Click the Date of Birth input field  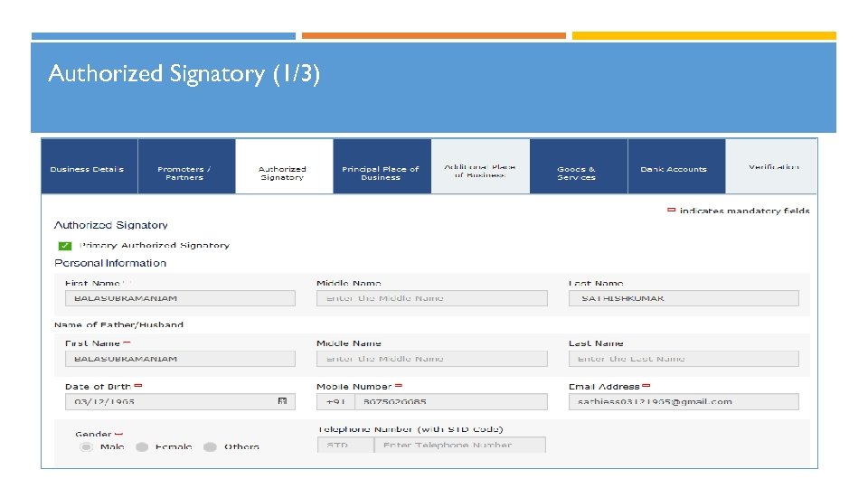tap(180, 401)
